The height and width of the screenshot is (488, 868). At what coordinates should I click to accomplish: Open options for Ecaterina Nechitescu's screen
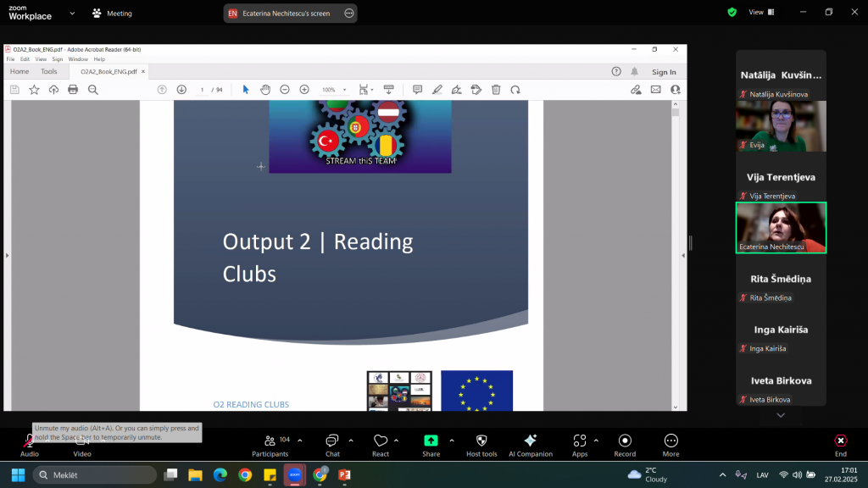click(x=349, y=14)
